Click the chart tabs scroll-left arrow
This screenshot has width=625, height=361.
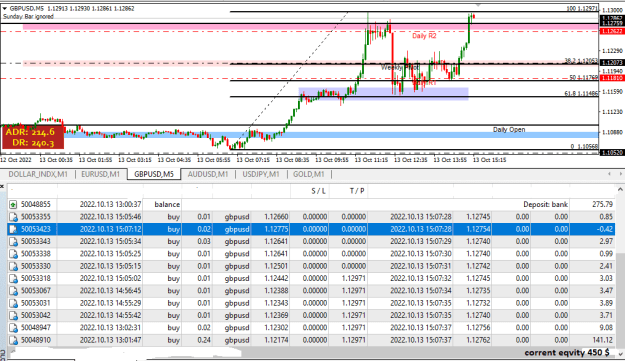pos(609,174)
